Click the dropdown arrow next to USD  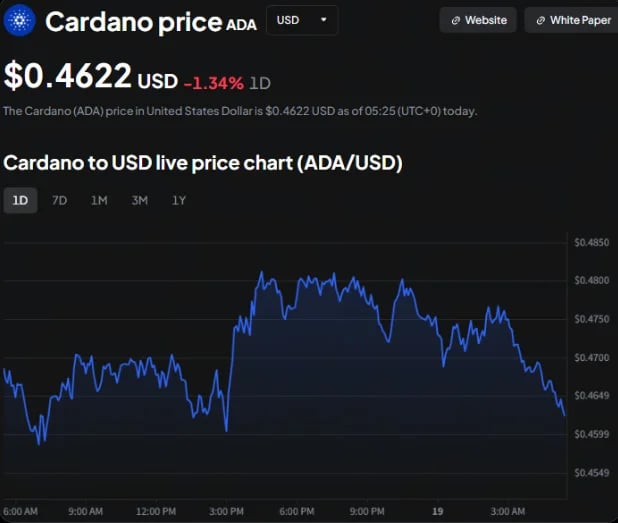click(x=324, y=20)
